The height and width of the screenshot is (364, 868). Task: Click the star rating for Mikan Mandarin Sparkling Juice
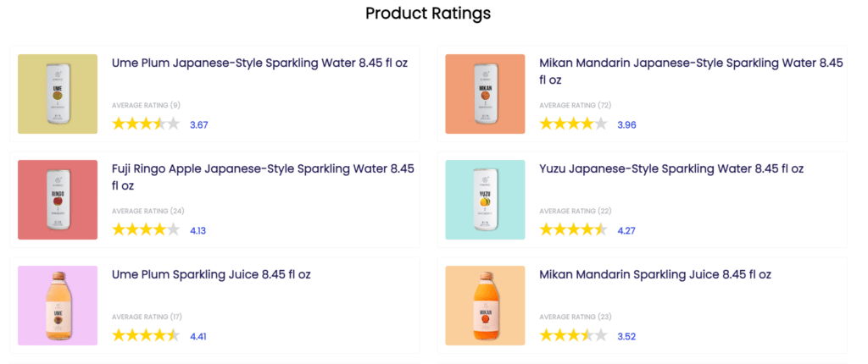click(x=573, y=336)
